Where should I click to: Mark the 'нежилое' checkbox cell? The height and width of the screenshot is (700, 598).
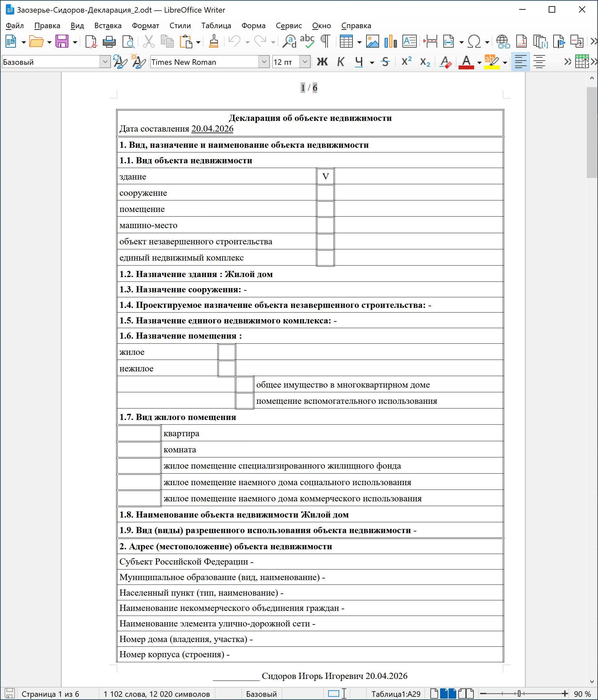pos(226,368)
